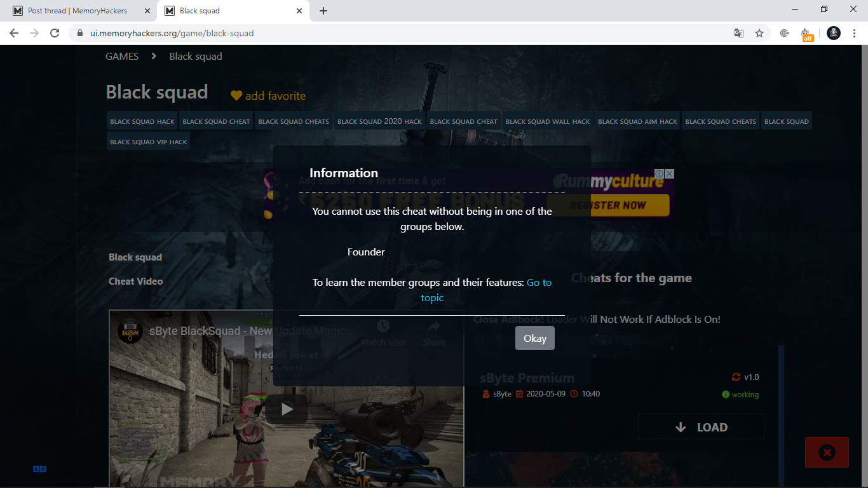Click the Okay button in the Information dialog
Viewport: 868px width, 488px height.
pos(535,339)
